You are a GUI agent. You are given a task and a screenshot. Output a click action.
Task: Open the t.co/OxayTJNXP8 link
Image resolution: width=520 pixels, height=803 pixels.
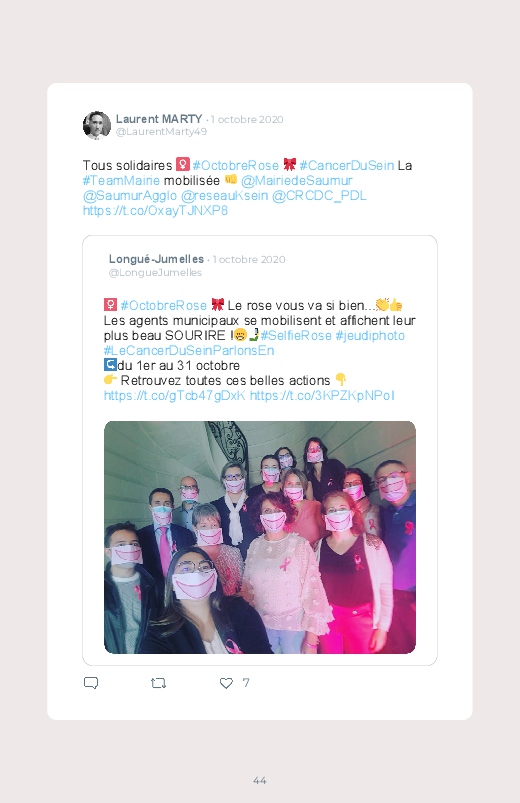click(155, 210)
